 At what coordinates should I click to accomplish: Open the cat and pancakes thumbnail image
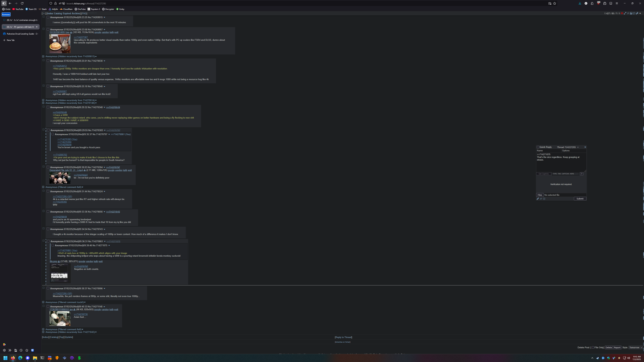pos(60,43)
